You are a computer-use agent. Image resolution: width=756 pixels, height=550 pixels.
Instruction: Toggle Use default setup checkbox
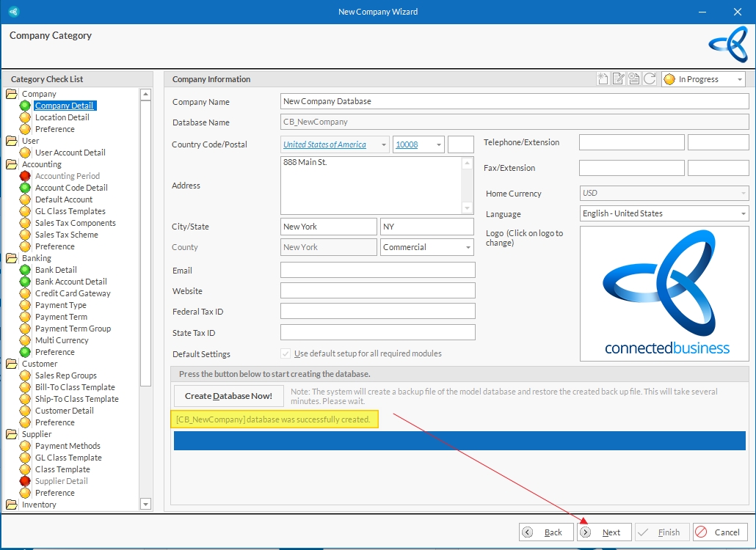[x=286, y=353]
